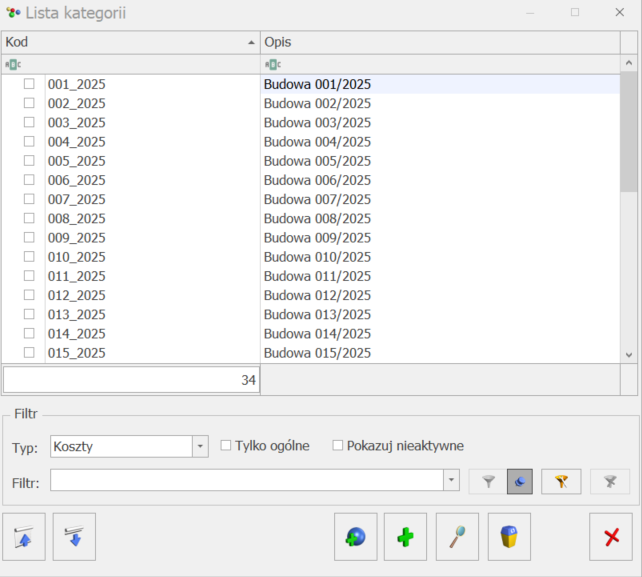Click the move-up arrow button at bottom left

tap(24, 536)
